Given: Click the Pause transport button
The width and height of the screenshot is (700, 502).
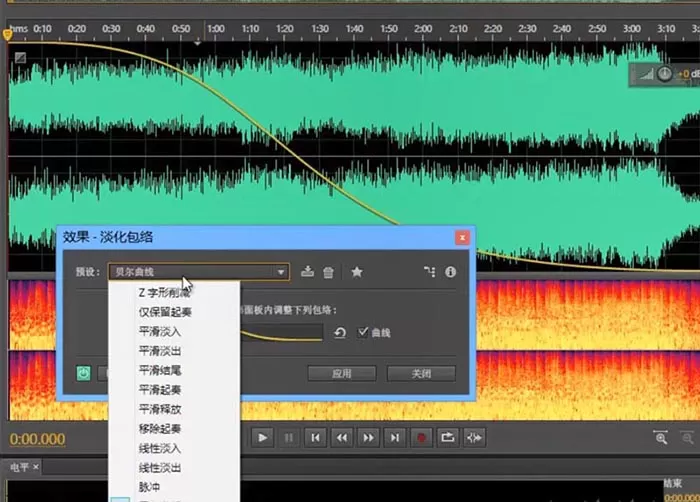Looking at the screenshot, I should [x=289, y=438].
